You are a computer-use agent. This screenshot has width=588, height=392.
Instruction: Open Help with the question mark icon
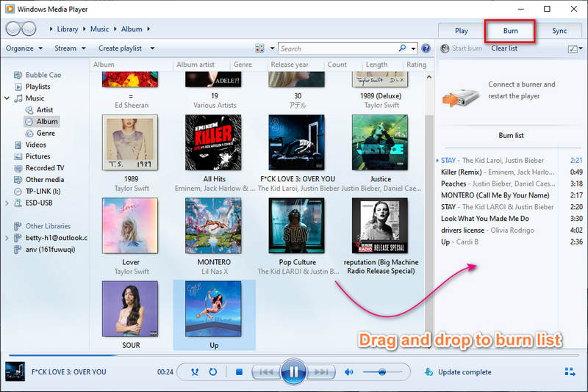point(426,48)
